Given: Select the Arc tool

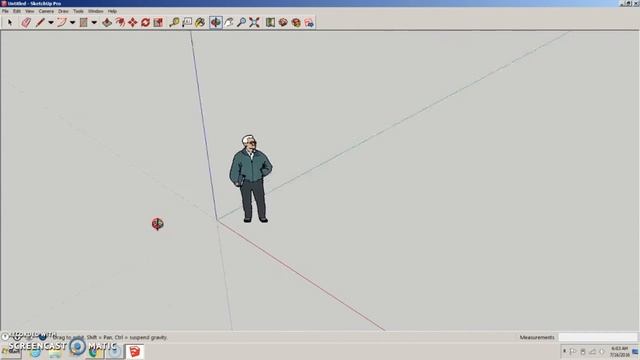Looking at the screenshot, I should (x=62, y=22).
